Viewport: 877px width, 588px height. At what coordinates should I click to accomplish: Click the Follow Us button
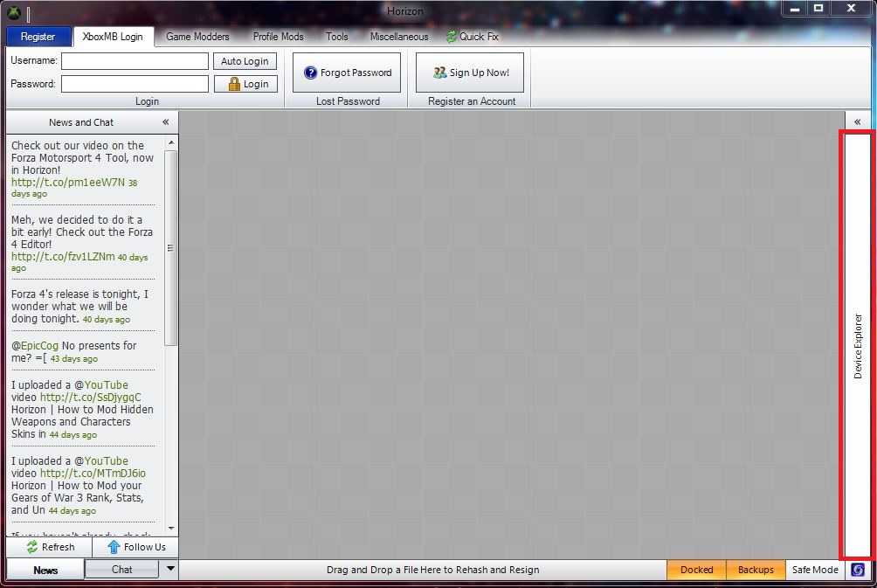tap(136, 547)
